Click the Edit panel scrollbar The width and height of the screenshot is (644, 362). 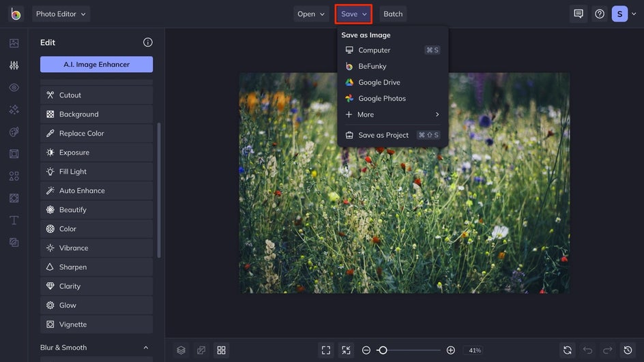tap(159, 190)
